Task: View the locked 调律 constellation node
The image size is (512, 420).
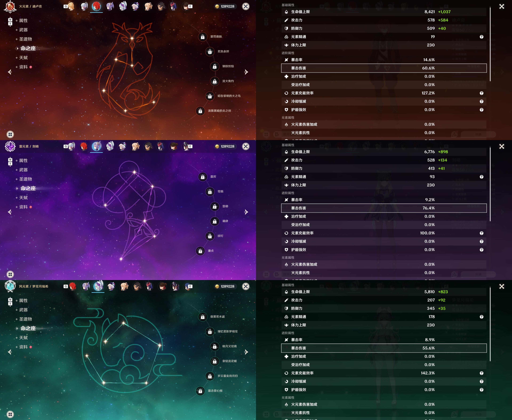Action: point(215,221)
